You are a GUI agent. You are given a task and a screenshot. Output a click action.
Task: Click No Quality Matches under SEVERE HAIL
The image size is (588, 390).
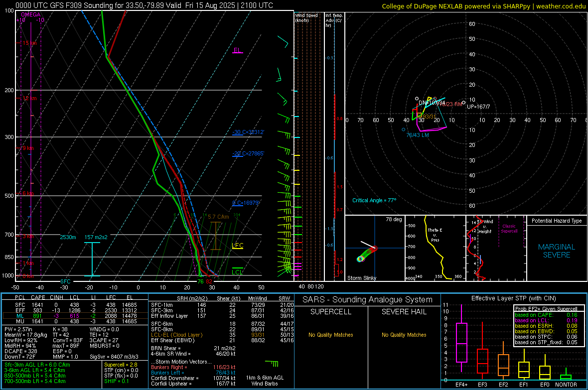coord(404,335)
